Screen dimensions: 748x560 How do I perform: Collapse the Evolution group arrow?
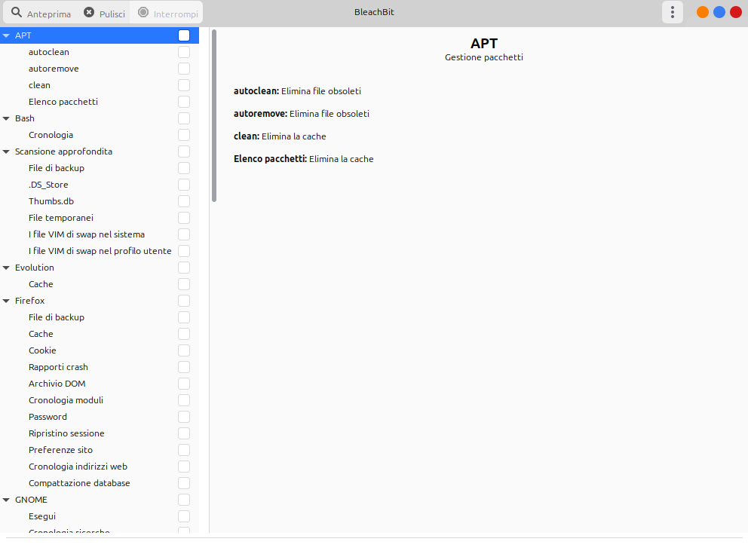[6, 268]
